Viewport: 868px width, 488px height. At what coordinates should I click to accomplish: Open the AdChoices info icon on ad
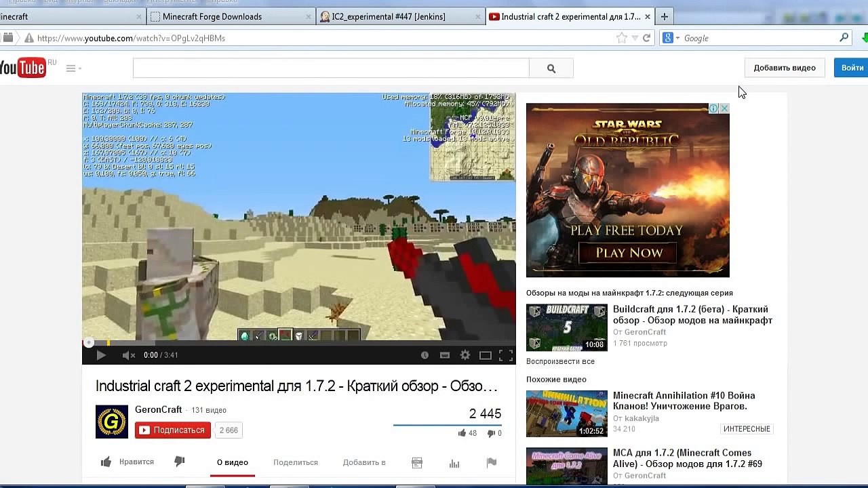point(714,108)
